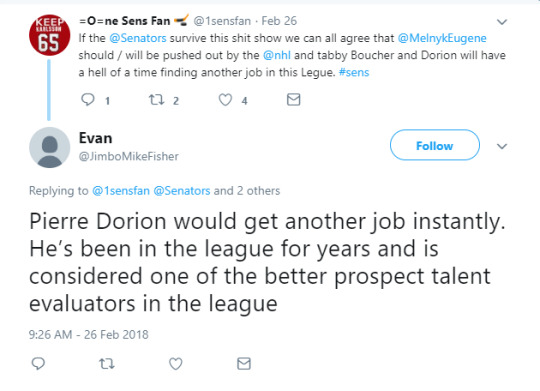The width and height of the screenshot is (540, 391).
Task: Open the @1sensfan link in Replying to line
Action: [x=121, y=191]
